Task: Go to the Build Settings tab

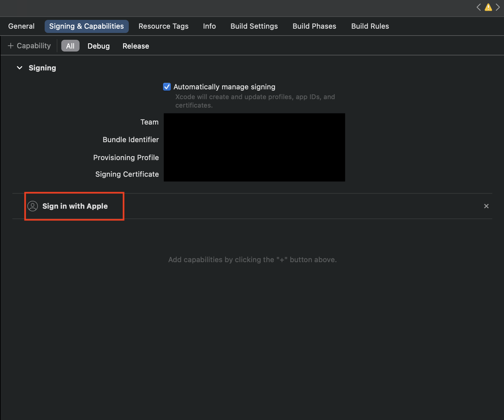Action: tap(254, 26)
